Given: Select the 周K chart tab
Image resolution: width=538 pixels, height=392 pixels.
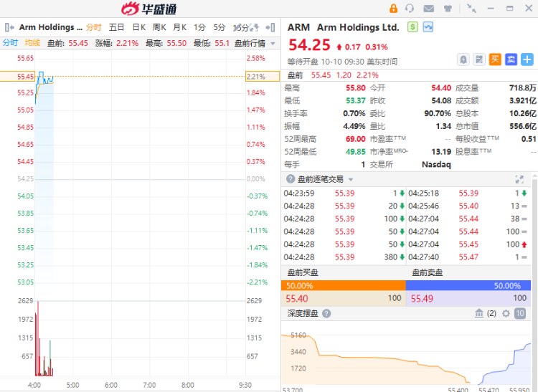Looking at the screenshot, I should [159, 27].
